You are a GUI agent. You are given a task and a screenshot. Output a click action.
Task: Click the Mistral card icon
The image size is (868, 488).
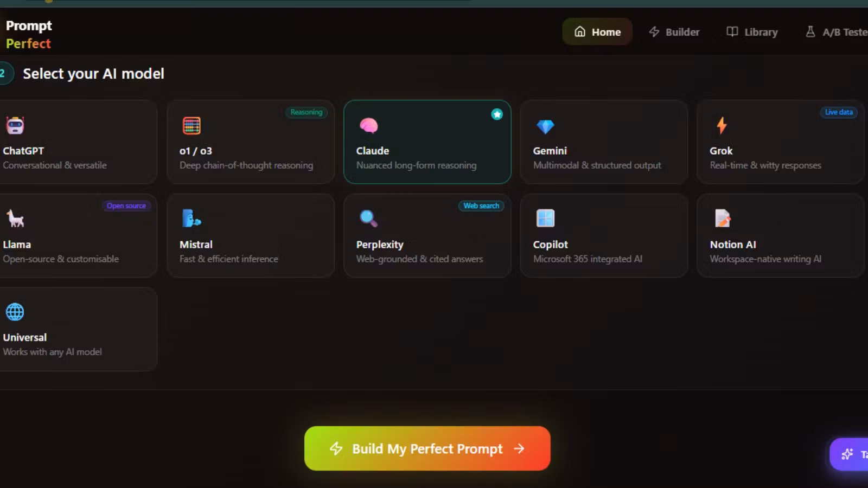[x=192, y=219]
